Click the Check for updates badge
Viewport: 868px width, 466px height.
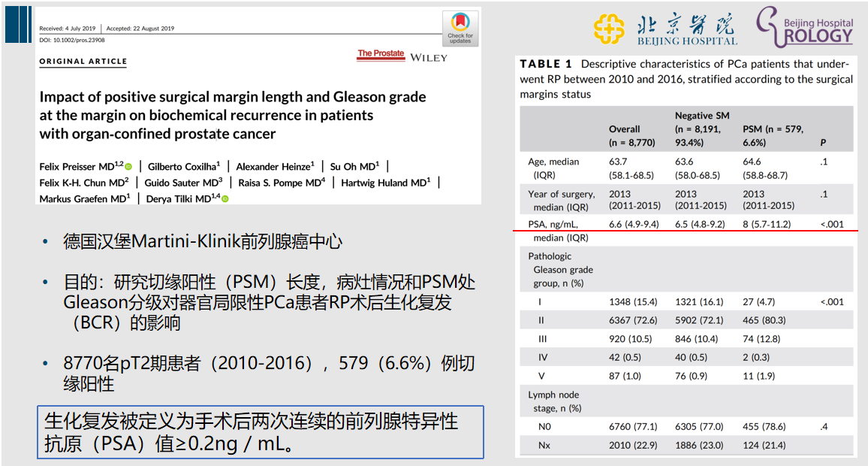(460, 29)
